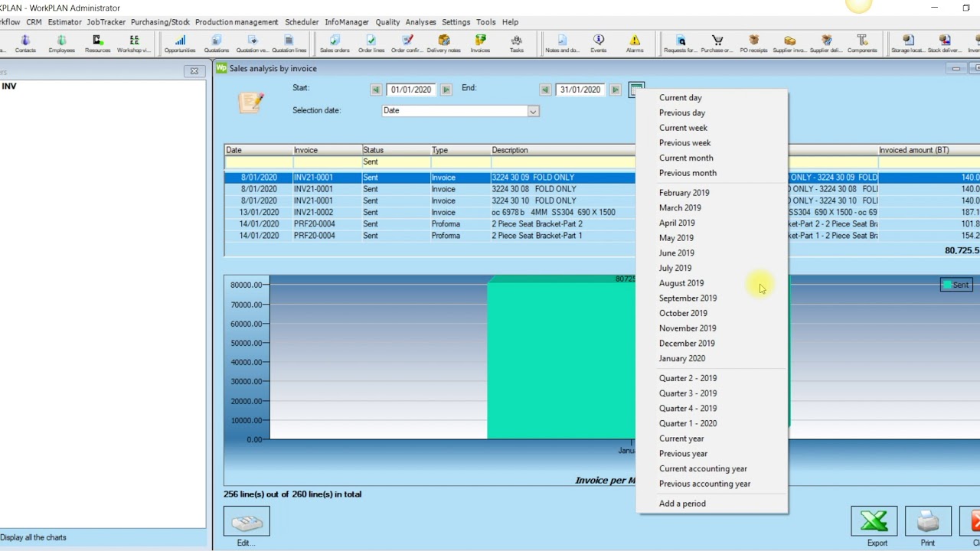Click the period selector calendar icon
Screen dimensions: 980x551
[636, 90]
